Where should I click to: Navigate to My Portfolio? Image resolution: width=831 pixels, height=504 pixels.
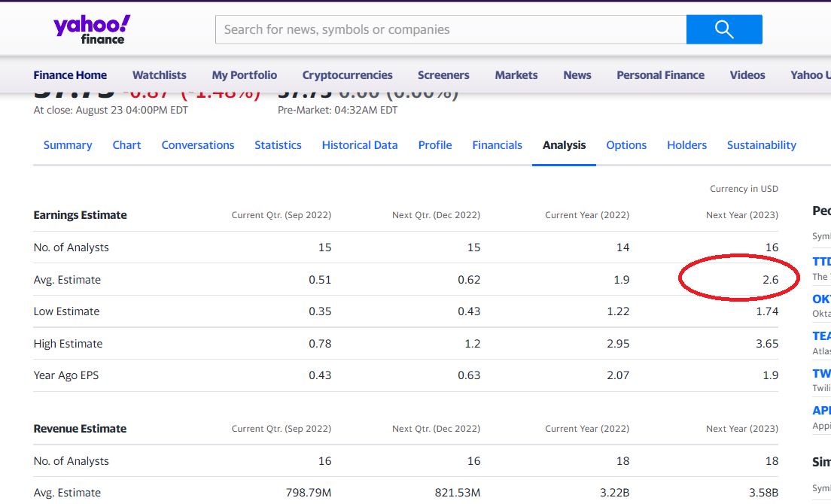244,74
